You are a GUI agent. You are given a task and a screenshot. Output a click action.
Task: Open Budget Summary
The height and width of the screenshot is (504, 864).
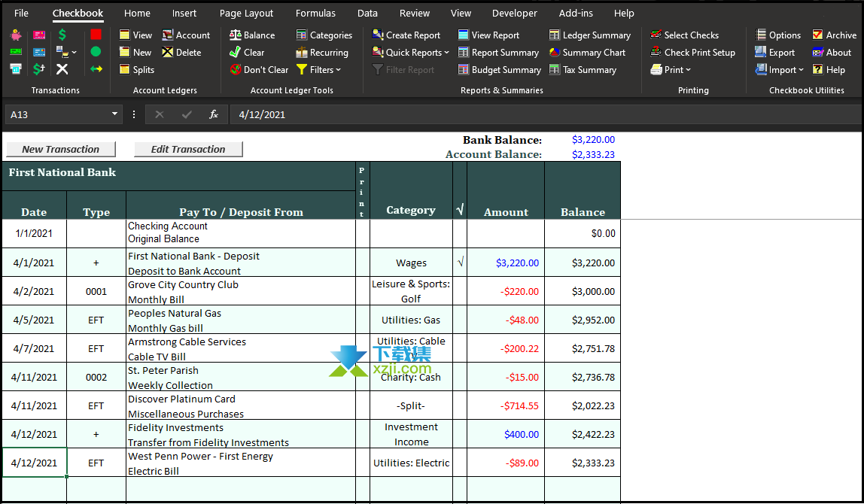point(500,69)
